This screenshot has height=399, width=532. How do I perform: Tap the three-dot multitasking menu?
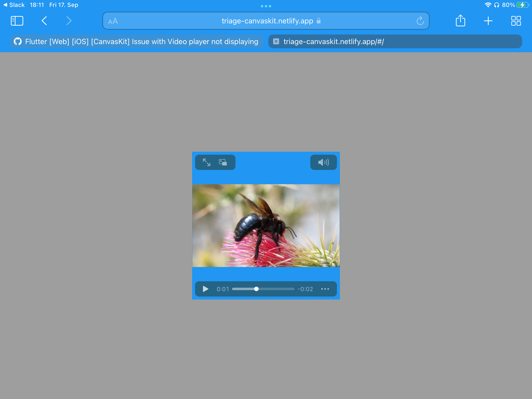(x=266, y=6)
